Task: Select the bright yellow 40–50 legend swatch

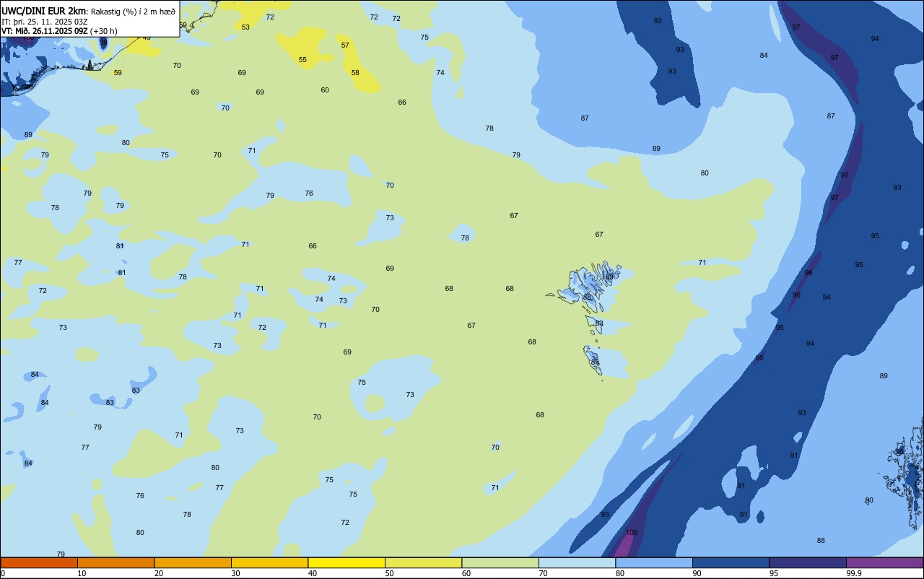Action: [x=346, y=562]
